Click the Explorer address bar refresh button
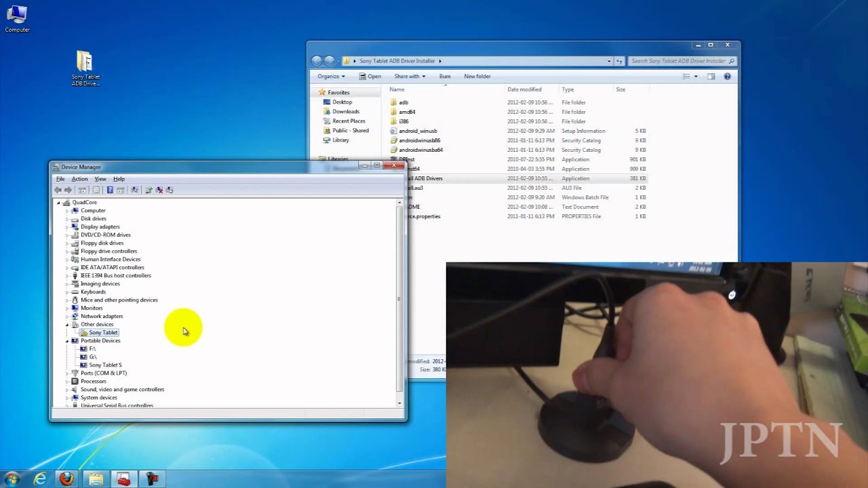 [619, 61]
